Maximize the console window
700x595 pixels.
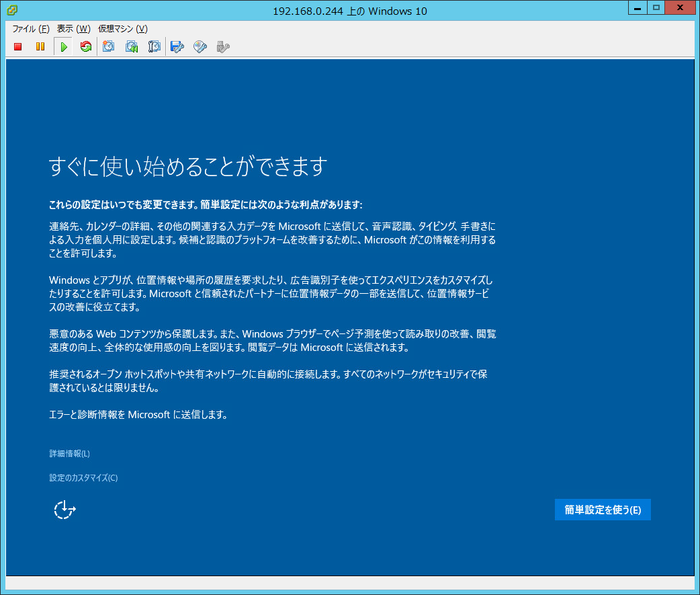(656, 7)
